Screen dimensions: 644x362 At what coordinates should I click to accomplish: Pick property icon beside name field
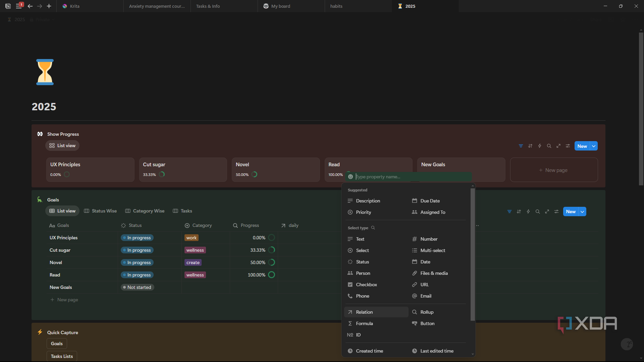(x=350, y=177)
